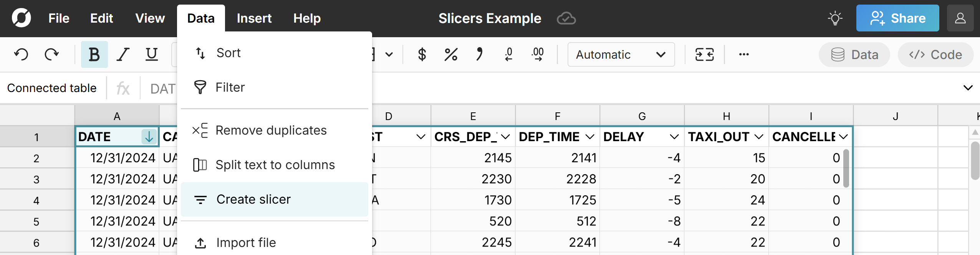Toggle bold formatting
980x255 pixels.
point(94,54)
